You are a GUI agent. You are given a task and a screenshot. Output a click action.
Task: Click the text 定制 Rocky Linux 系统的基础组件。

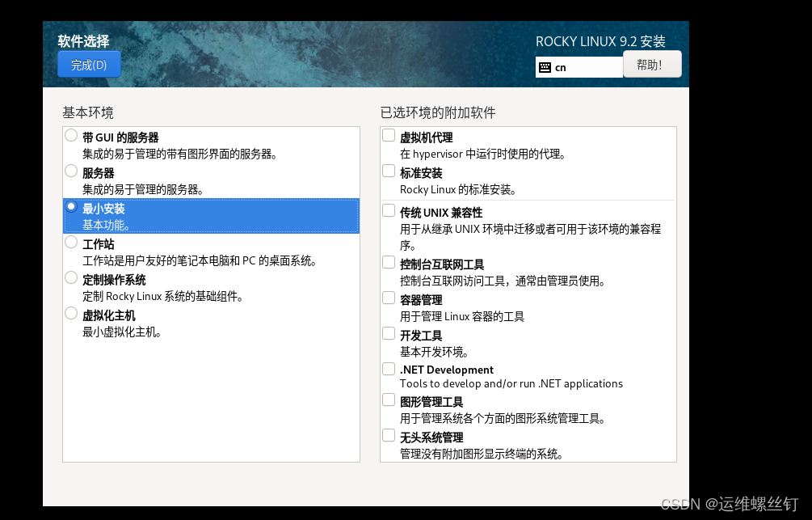click(x=163, y=297)
